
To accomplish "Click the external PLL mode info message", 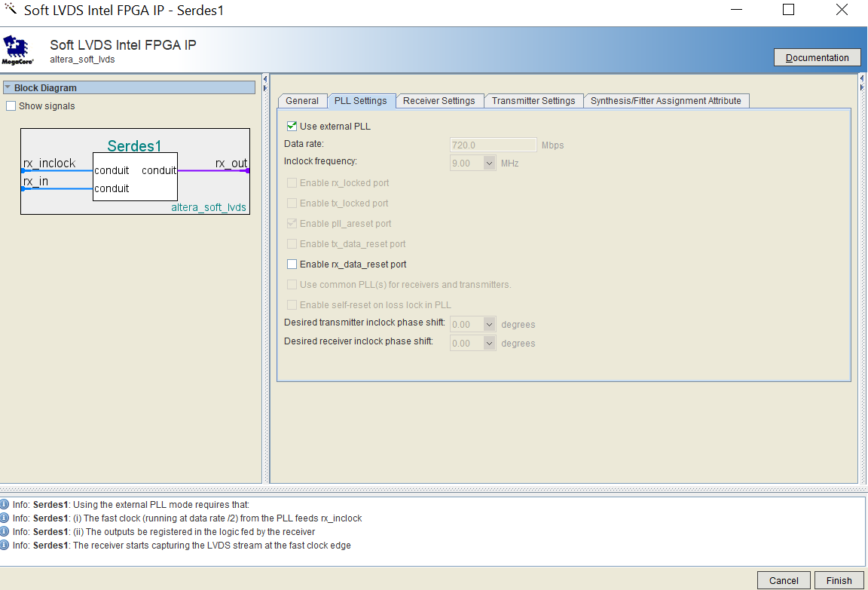I will coord(131,504).
